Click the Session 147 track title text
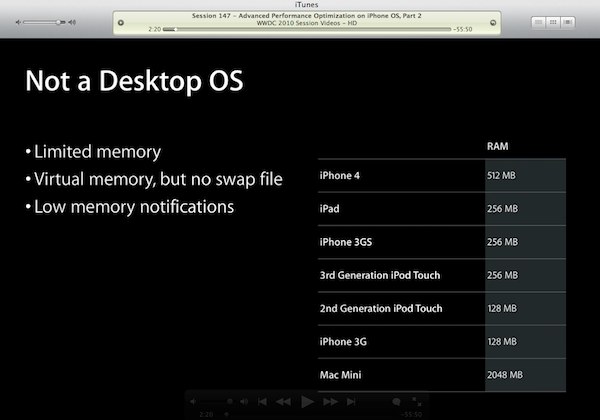The width and height of the screenshot is (600, 420). click(x=307, y=16)
